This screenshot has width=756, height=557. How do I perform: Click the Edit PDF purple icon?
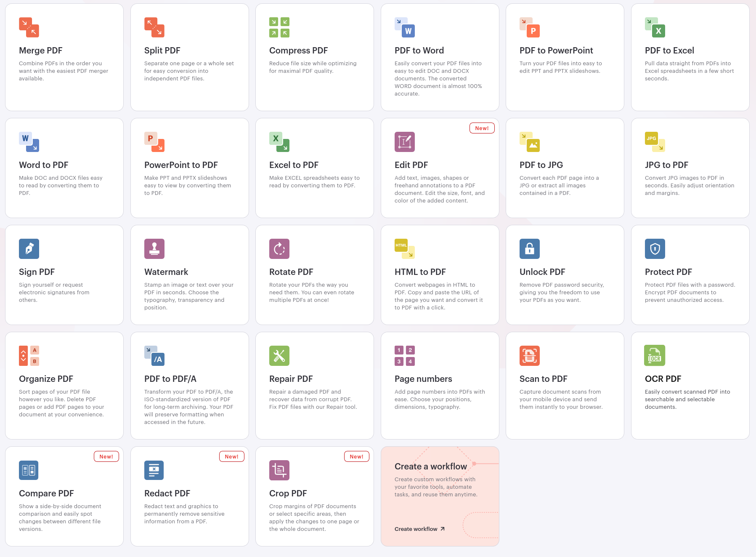404,142
